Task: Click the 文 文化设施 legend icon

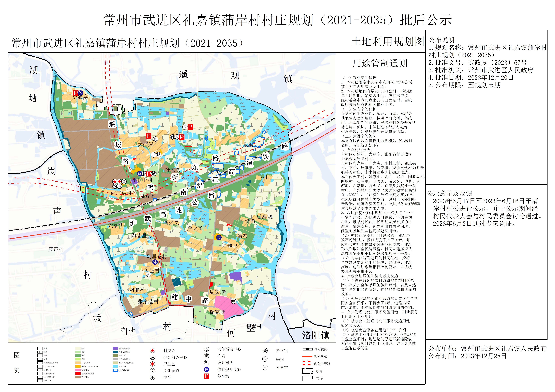Action: (x=152, y=371)
